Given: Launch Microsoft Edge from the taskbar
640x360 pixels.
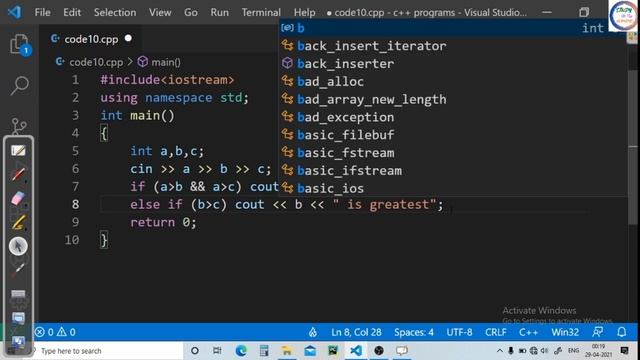Looking at the screenshot, I should [x=241, y=351].
